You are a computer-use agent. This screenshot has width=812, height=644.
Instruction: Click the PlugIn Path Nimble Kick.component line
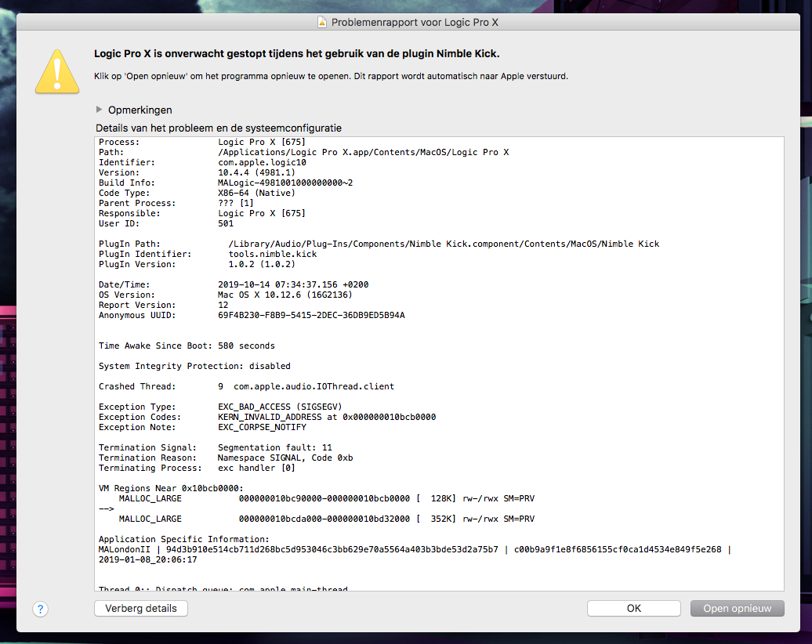click(379, 244)
